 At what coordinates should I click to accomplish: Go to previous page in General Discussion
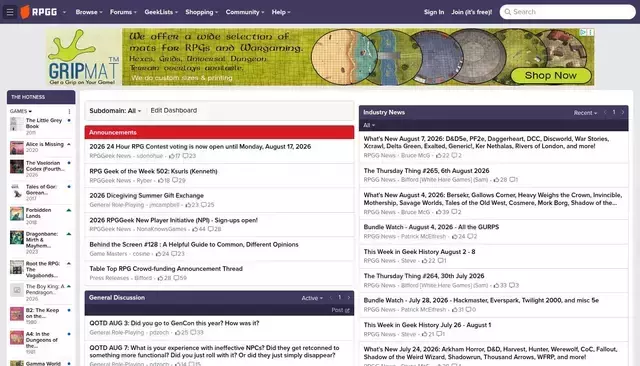tap(330, 298)
